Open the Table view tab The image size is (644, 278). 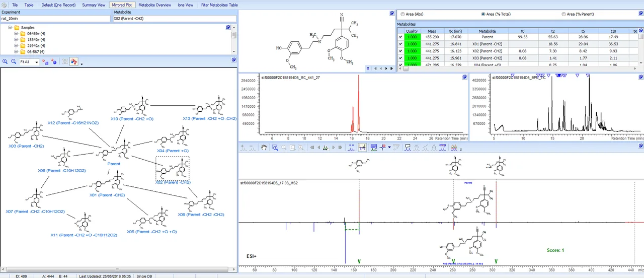pyautogui.click(x=29, y=5)
